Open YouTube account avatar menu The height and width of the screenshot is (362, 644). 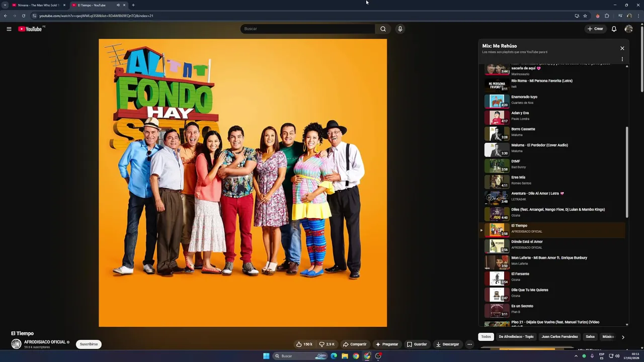coord(628,29)
